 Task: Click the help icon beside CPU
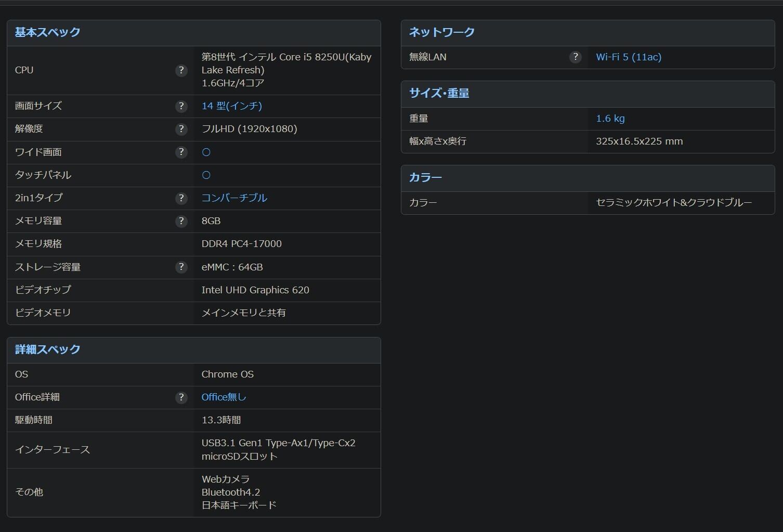(x=181, y=70)
